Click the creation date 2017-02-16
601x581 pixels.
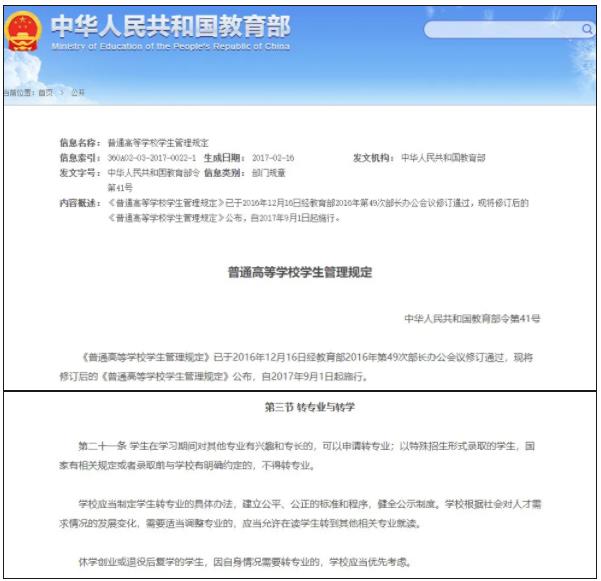coord(264,158)
